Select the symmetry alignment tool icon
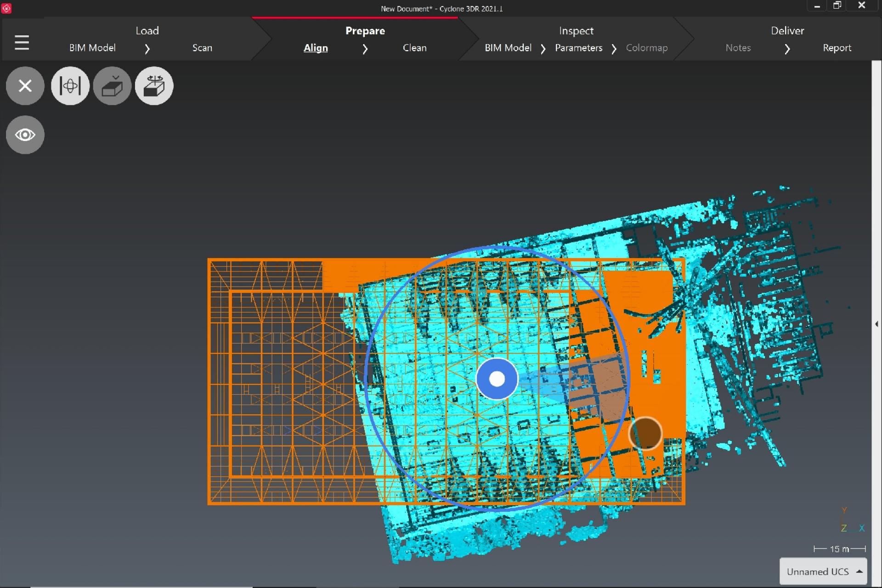882x588 pixels. pyautogui.click(x=70, y=86)
